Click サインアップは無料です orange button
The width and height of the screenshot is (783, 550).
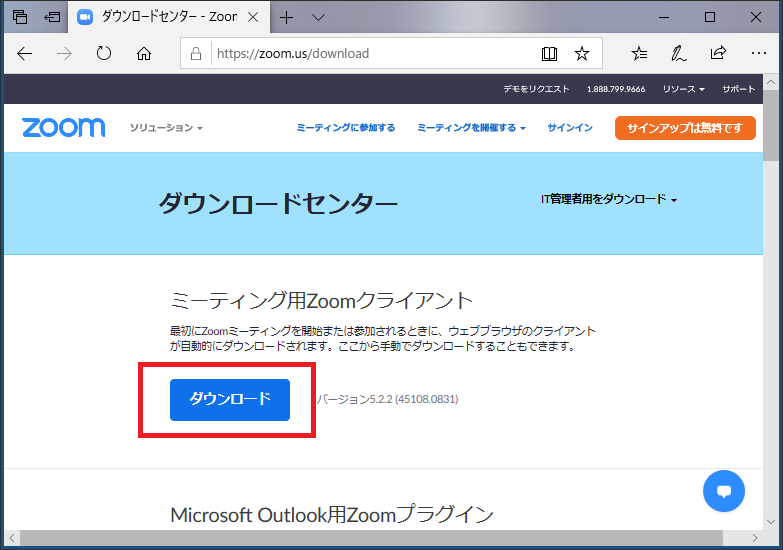(685, 128)
